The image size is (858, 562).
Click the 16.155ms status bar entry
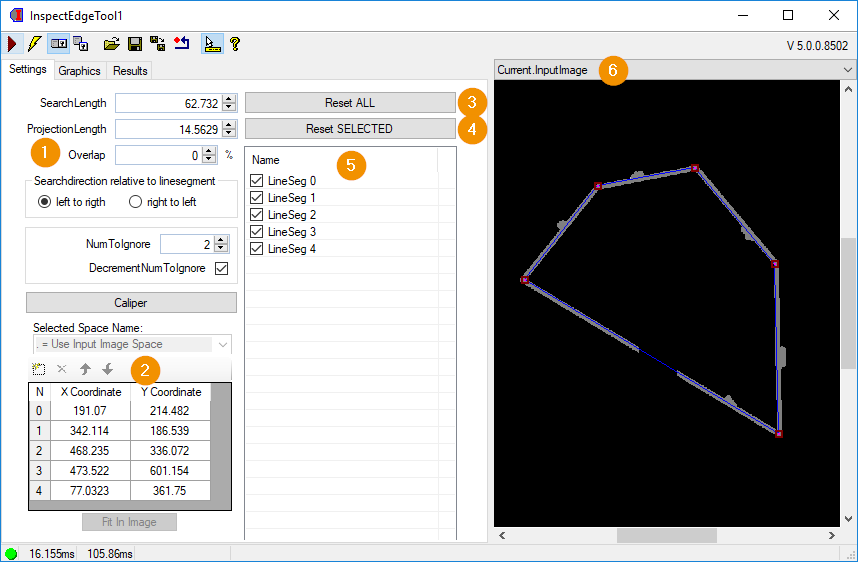51,554
